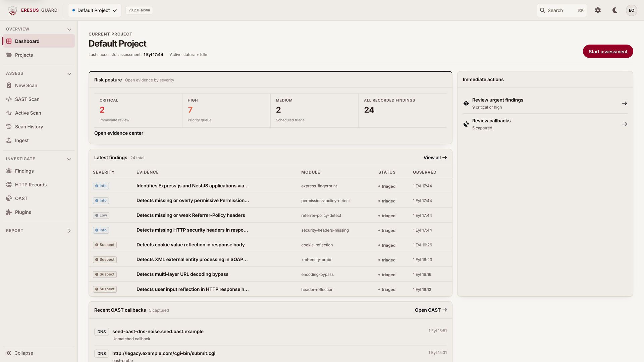Toggle dark mode with the moon icon
This screenshot has width=644, height=362.
[x=615, y=10]
